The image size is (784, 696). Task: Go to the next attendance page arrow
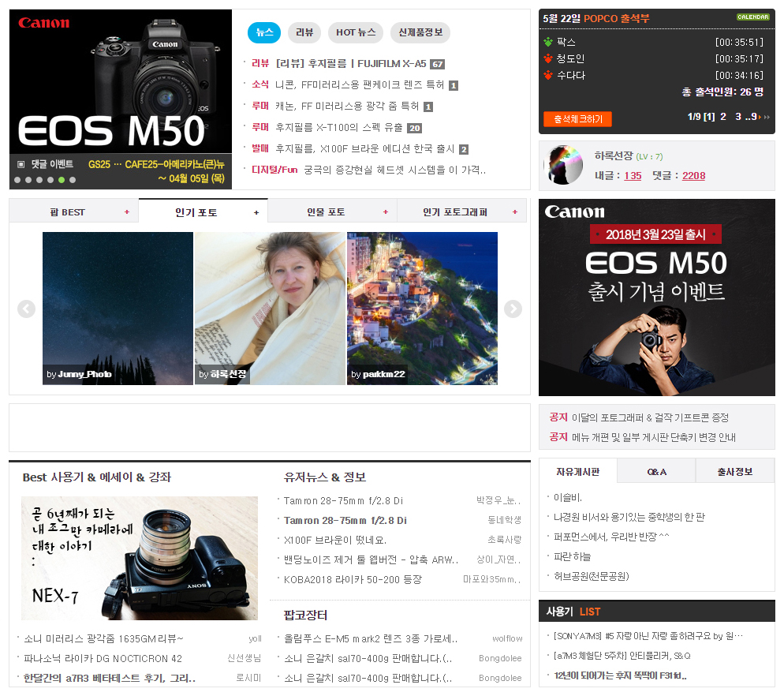click(x=760, y=117)
